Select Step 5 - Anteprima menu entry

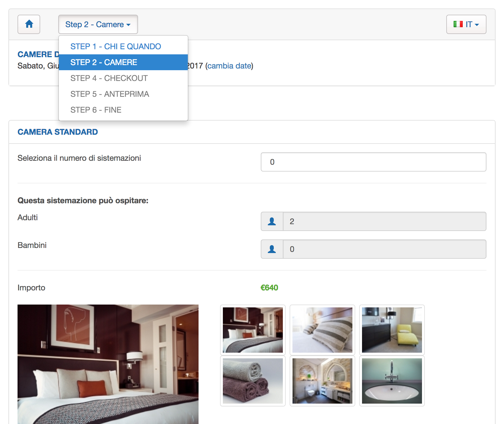[x=110, y=94]
